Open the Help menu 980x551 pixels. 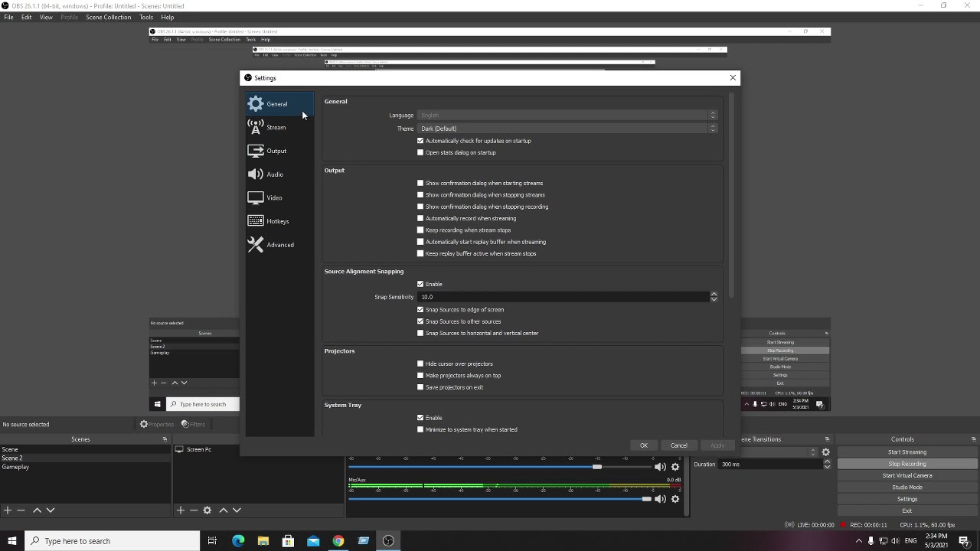[x=167, y=17]
